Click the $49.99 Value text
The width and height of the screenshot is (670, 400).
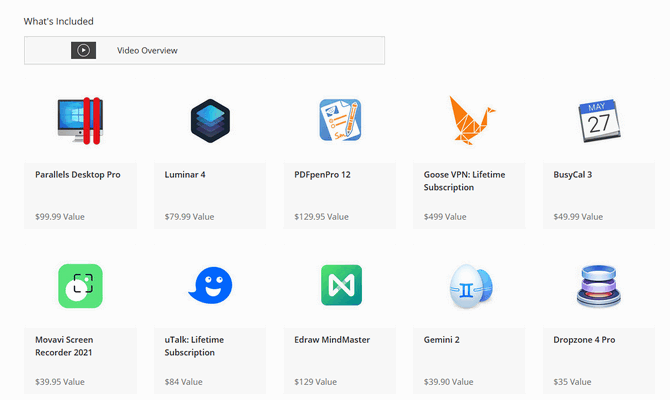578,217
